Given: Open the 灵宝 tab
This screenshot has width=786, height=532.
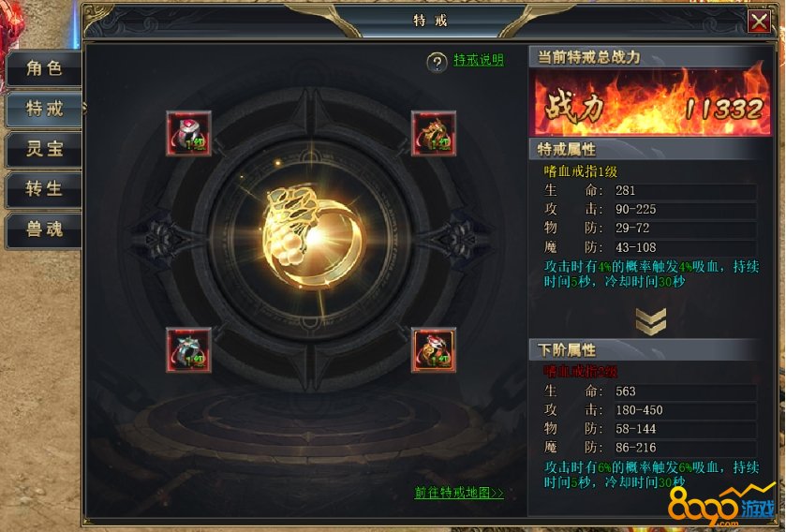Looking at the screenshot, I should 44,149.
